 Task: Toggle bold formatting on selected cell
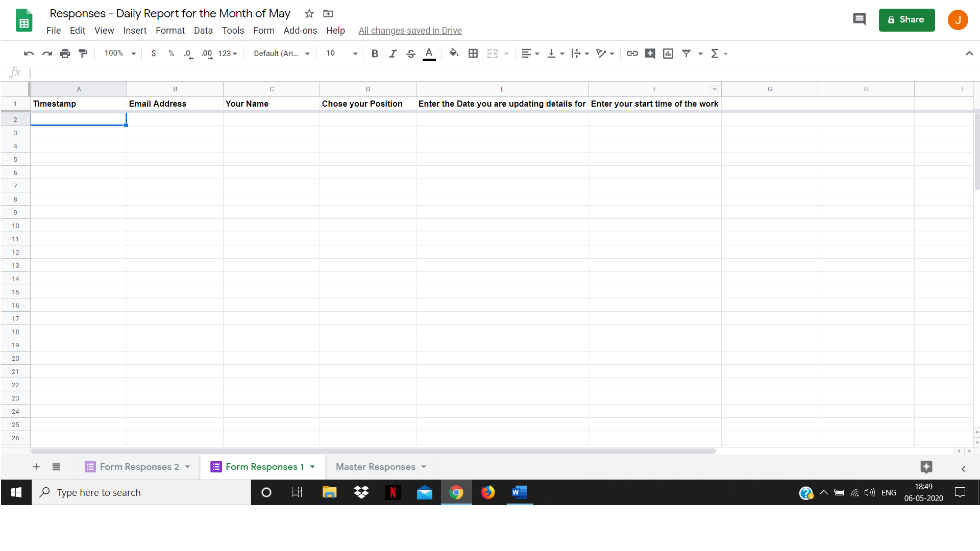pos(375,53)
